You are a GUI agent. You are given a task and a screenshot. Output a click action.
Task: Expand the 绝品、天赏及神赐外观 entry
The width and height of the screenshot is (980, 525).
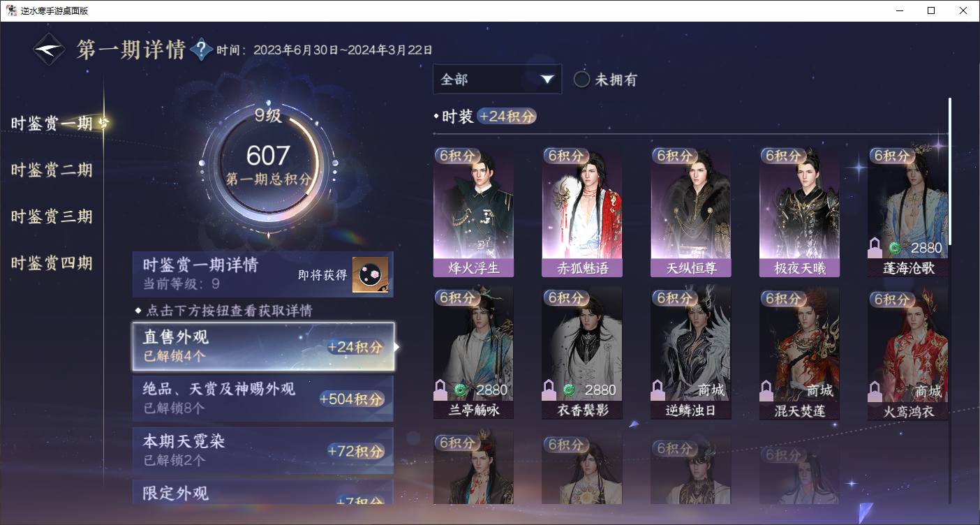tap(263, 399)
